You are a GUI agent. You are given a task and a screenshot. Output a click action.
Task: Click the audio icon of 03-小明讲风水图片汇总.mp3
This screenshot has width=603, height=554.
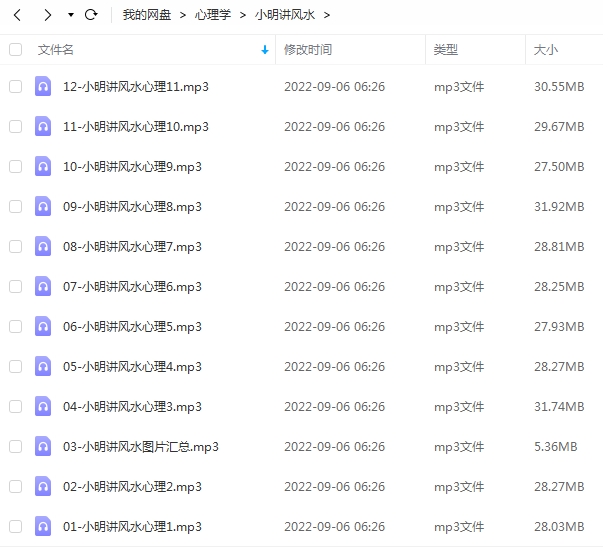[43, 446]
